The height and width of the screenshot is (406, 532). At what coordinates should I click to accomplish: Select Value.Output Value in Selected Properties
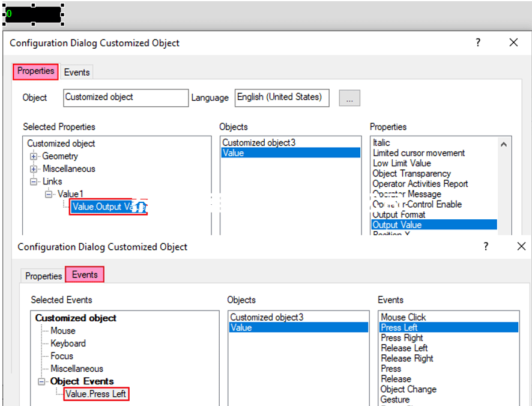[107, 207]
